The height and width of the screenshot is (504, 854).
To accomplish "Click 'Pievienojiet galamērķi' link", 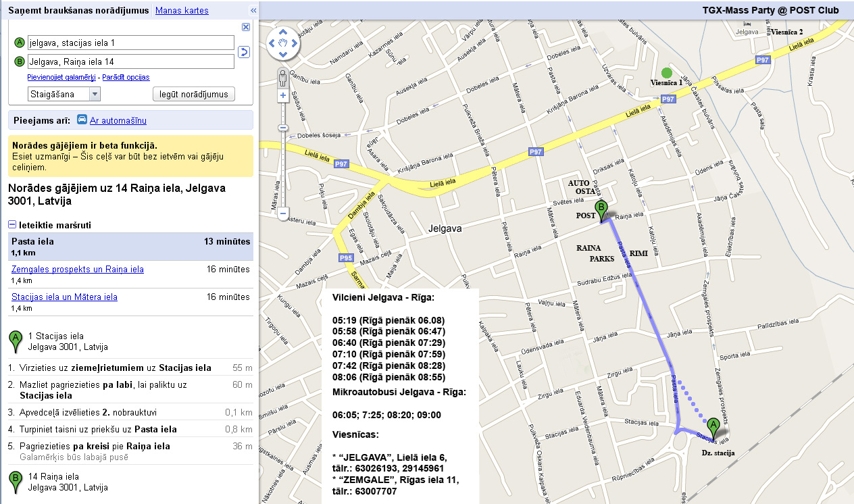I will [x=61, y=78].
